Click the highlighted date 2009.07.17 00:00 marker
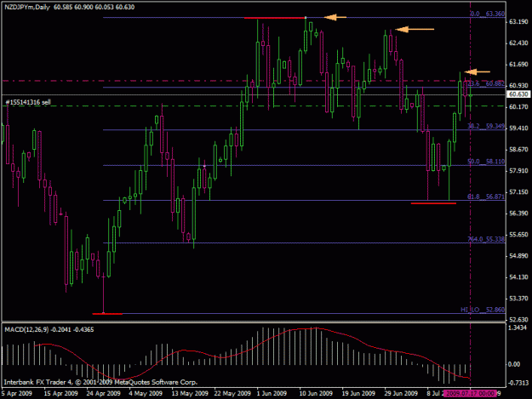The image size is (532, 399). tap(470, 393)
